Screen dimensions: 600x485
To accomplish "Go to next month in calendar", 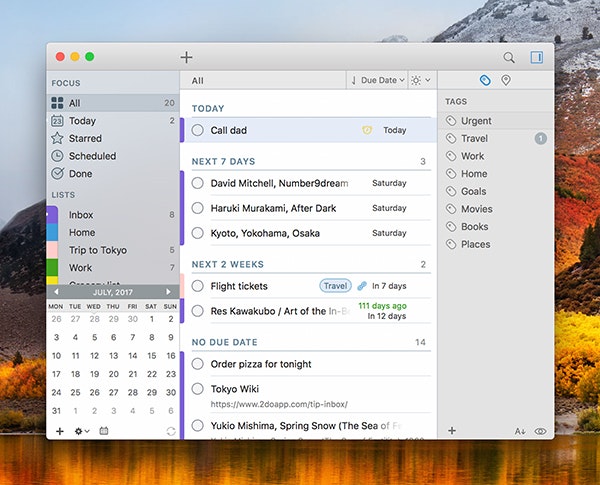I will pyautogui.click(x=168, y=292).
